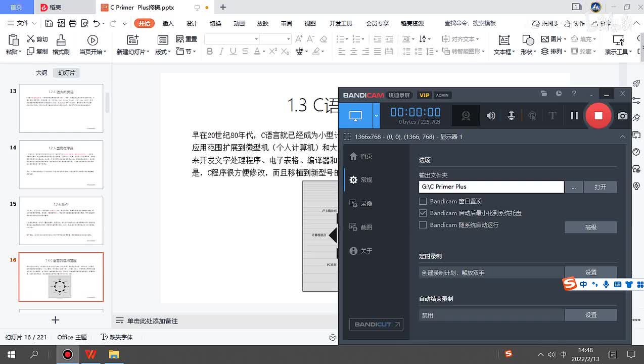
Task: Toggle Italic formatting
Action: click(221, 52)
